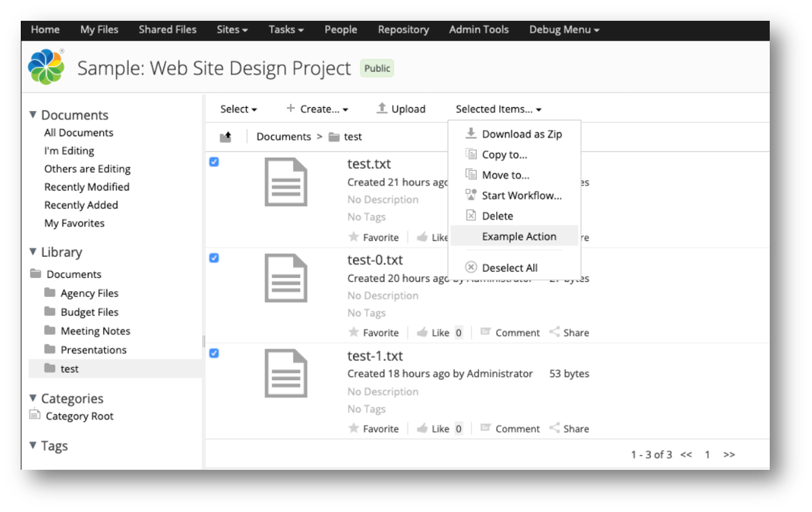Viewport: 812px width, 512px height.
Task: Click the Agency Files folder icon
Action: [49, 292]
